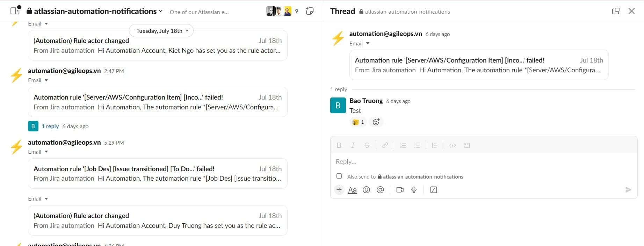Click the existing emoji reaction with count 1
The image size is (644, 246).
358,122
